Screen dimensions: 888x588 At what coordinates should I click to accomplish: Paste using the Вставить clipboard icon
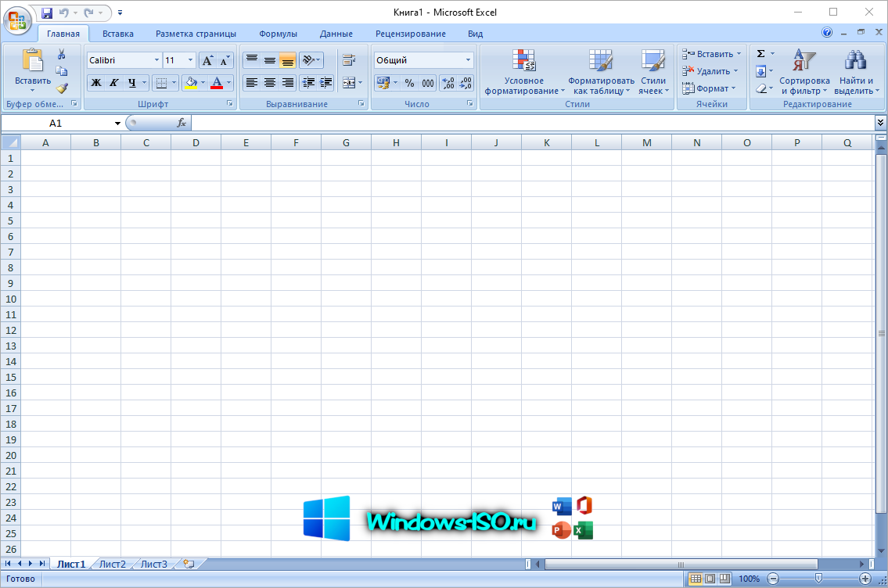coord(32,61)
